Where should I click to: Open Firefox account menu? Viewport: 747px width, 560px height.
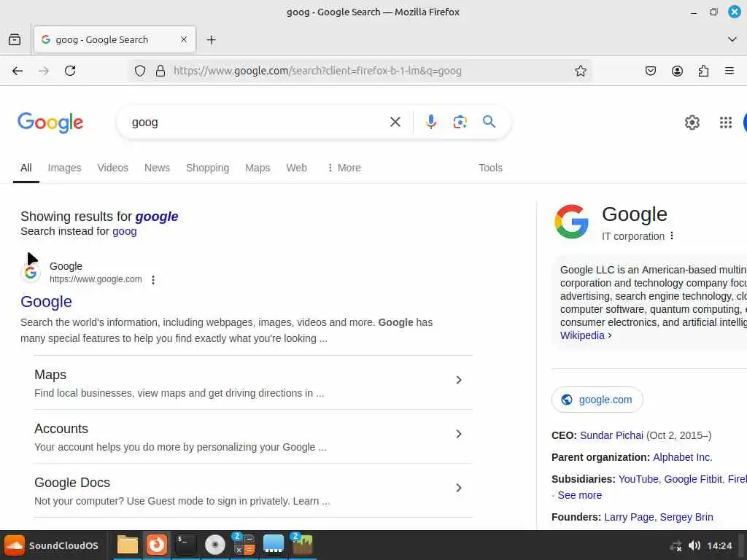point(677,71)
